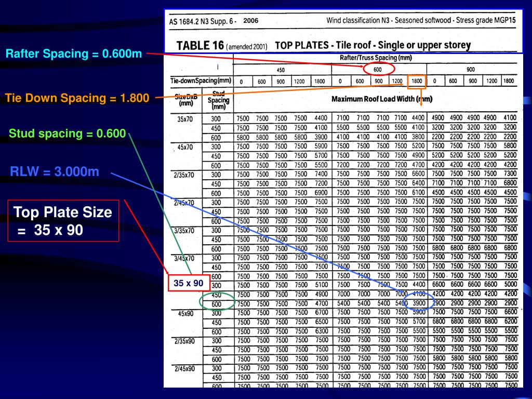The image size is (532, 399).
Task: Click the '35 x 90' label in the table
Action: pyautogui.click(x=189, y=283)
